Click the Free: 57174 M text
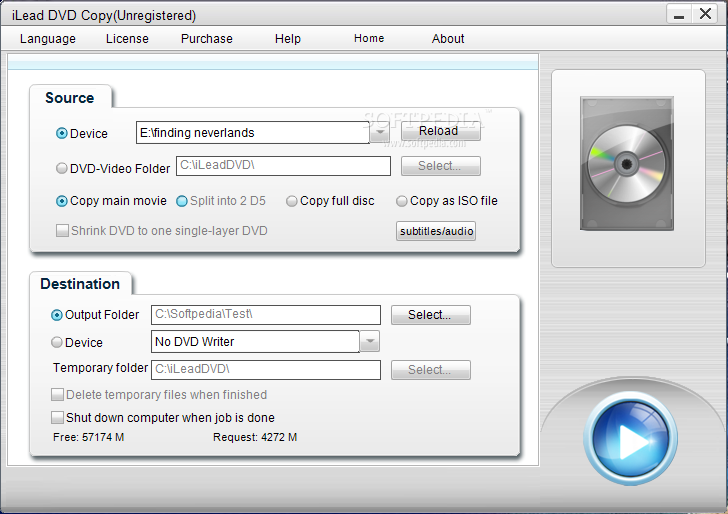The width and height of the screenshot is (728, 514). 89,437
